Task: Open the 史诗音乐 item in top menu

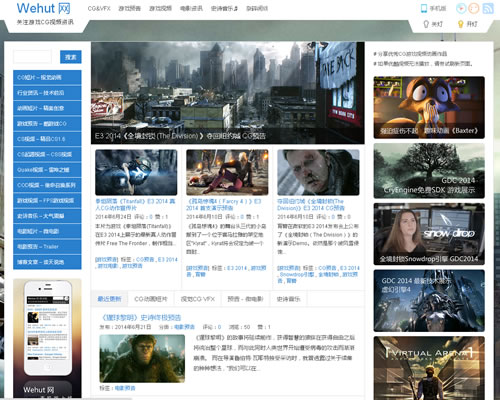Action: click(224, 8)
